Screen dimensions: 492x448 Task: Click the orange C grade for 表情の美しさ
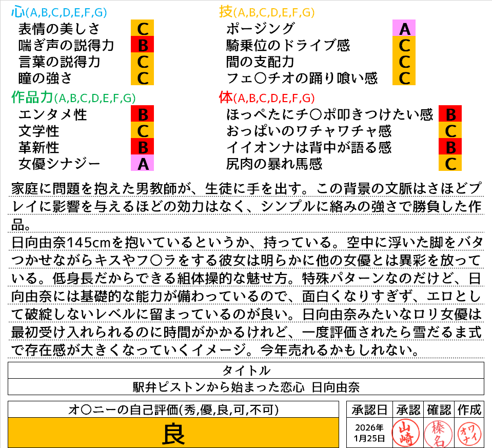click(143, 28)
